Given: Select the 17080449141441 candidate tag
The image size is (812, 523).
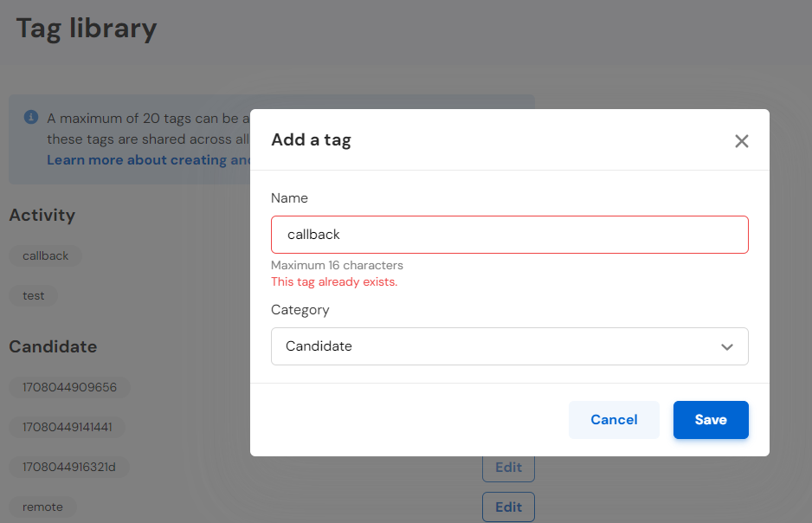Looking at the screenshot, I should coord(68,427).
